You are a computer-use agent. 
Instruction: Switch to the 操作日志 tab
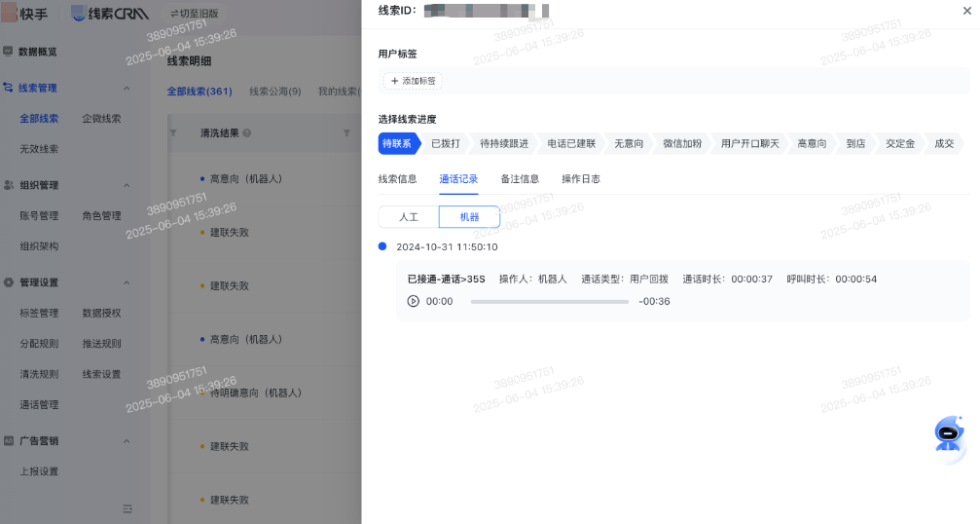tap(581, 179)
